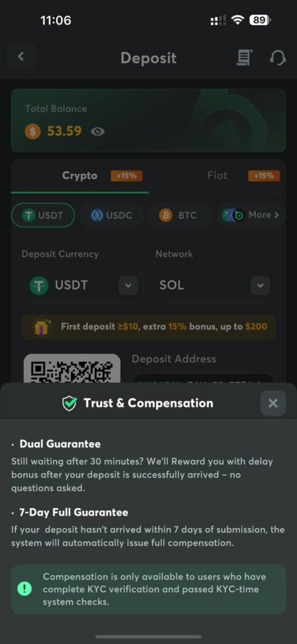Select the USDT currency chip
This screenshot has height=644, width=297.
[43, 215]
